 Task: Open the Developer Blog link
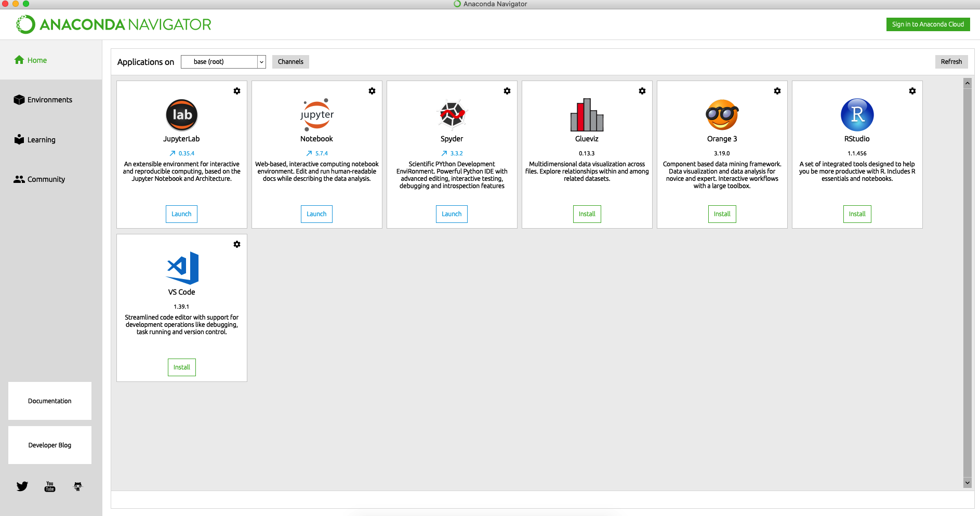click(50, 445)
